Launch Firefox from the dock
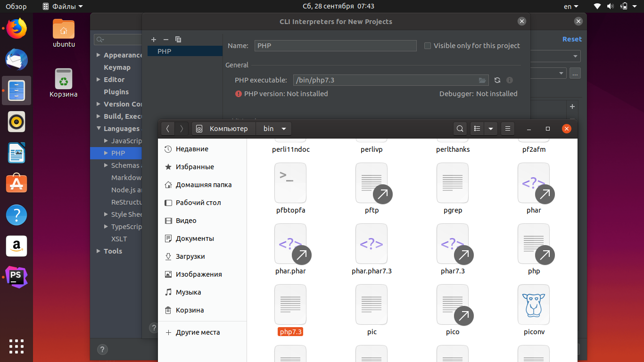 click(x=16, y=28)
